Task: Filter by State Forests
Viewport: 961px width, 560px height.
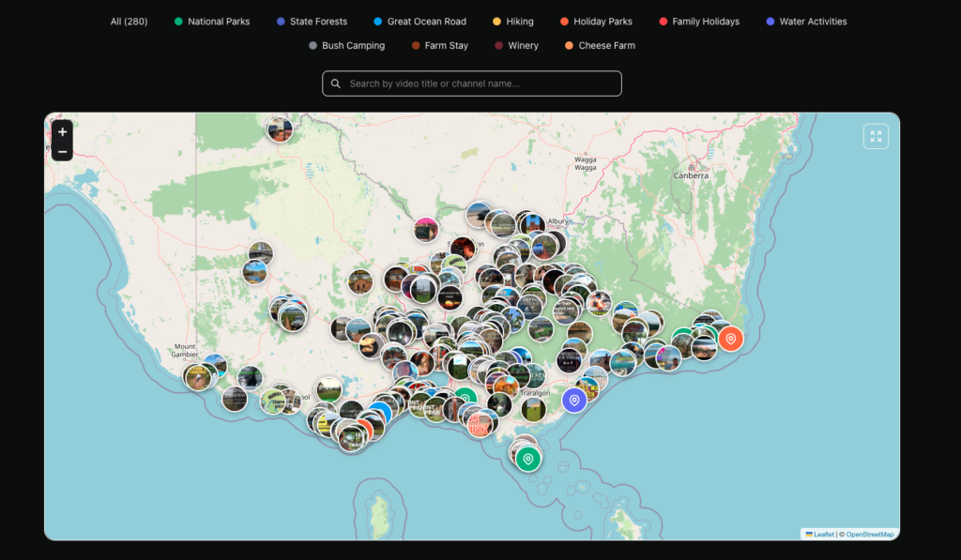Action: pos(312,22)
